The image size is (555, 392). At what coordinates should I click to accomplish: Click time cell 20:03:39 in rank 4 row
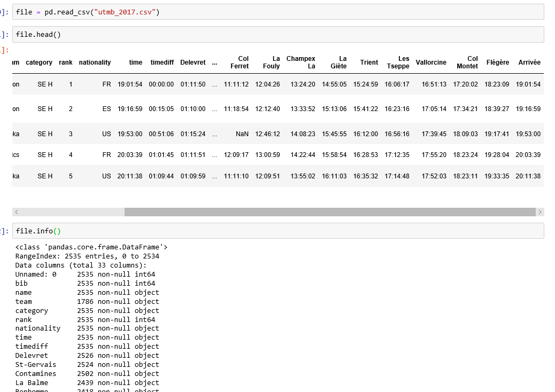(130, 155)
